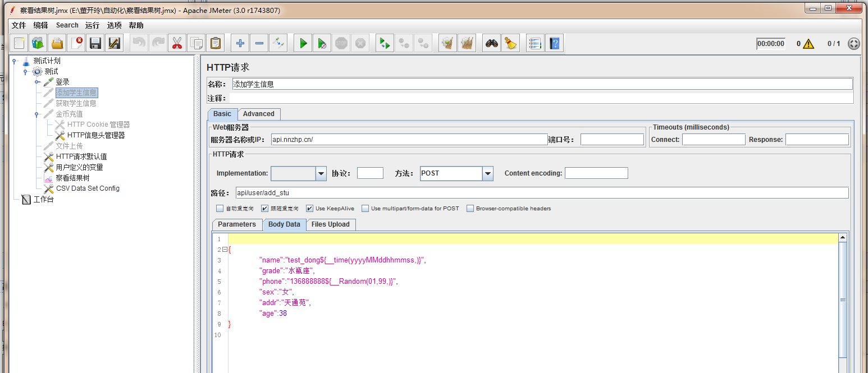Collapse the 测试 thread group node
The height and width of the screenshot is (373, 868).
tap(25, 71)
